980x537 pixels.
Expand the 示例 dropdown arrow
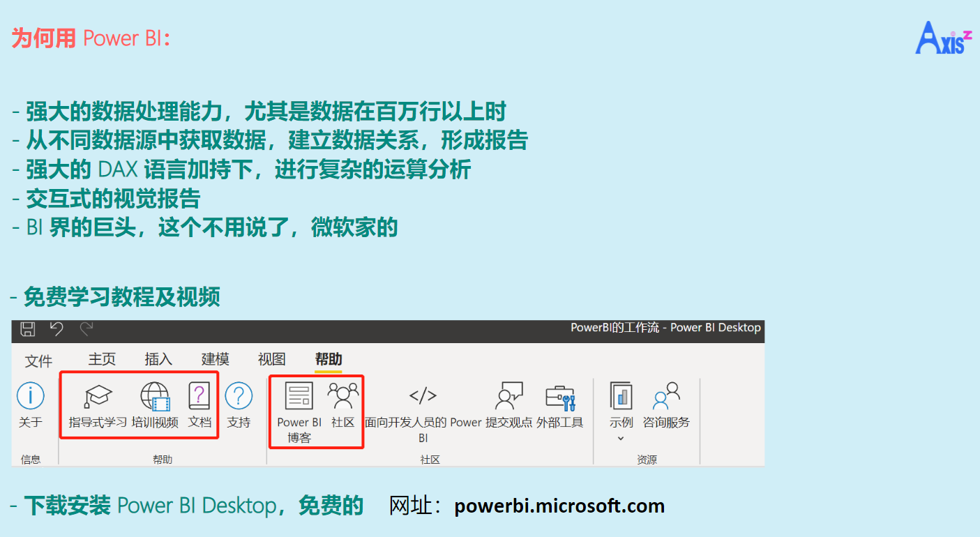[621, 439]
